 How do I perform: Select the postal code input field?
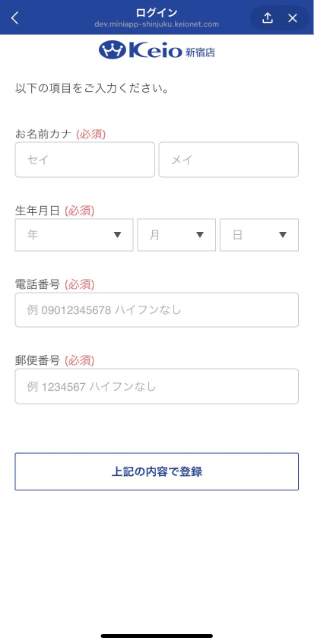point(157,386)
